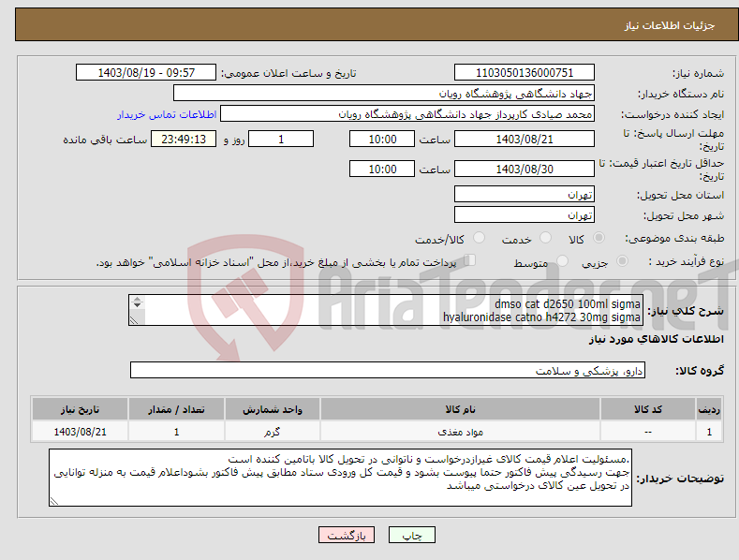This screenshot has height=560, width=739.
Task: Click the تاریخ و ساعت اعلان عمومی label
Action: [288, 73]
